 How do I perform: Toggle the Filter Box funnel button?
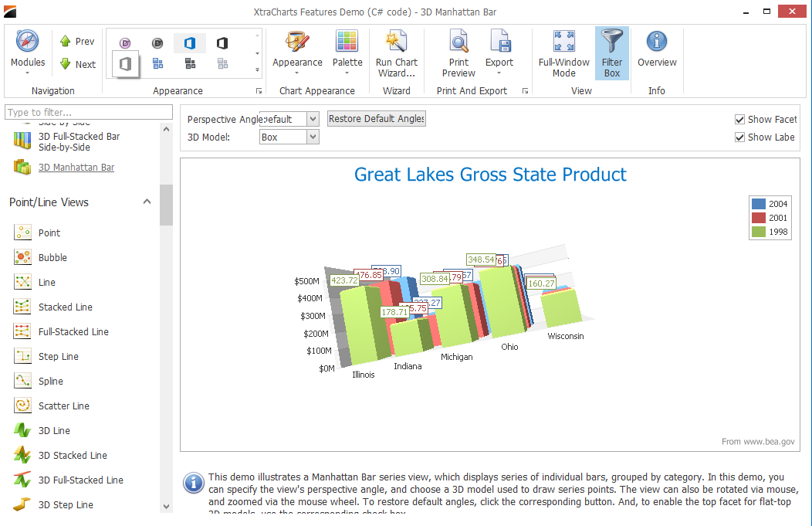(x=611, y=54)
